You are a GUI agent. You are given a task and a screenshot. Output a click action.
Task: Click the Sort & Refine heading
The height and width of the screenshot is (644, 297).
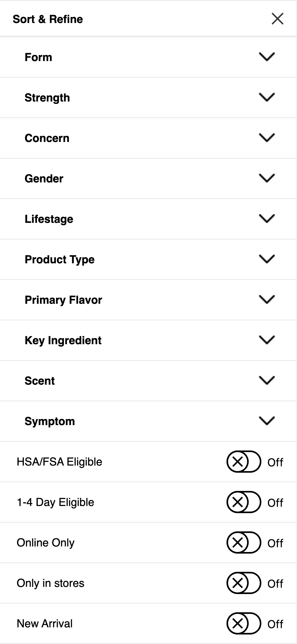48,19
